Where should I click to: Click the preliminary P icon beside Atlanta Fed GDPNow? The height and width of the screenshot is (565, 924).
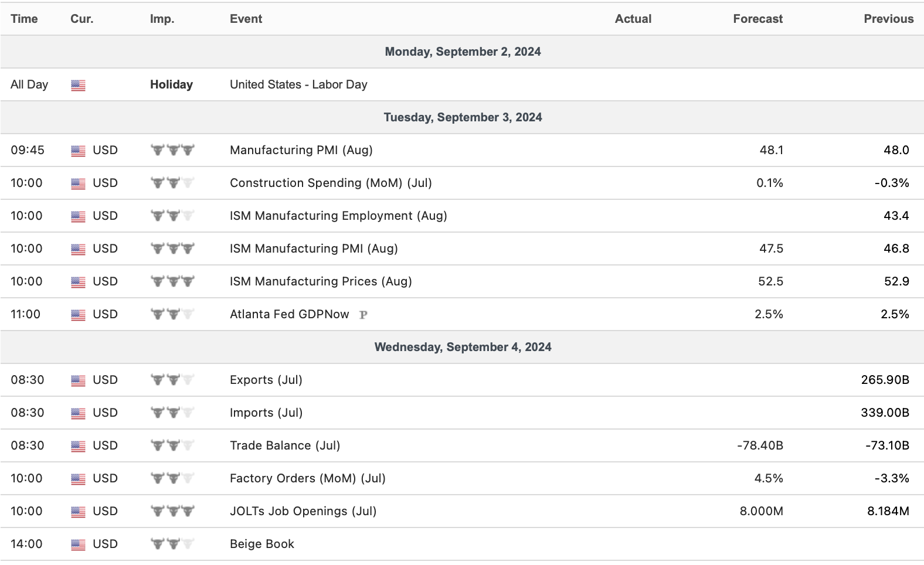click(364, 315)
